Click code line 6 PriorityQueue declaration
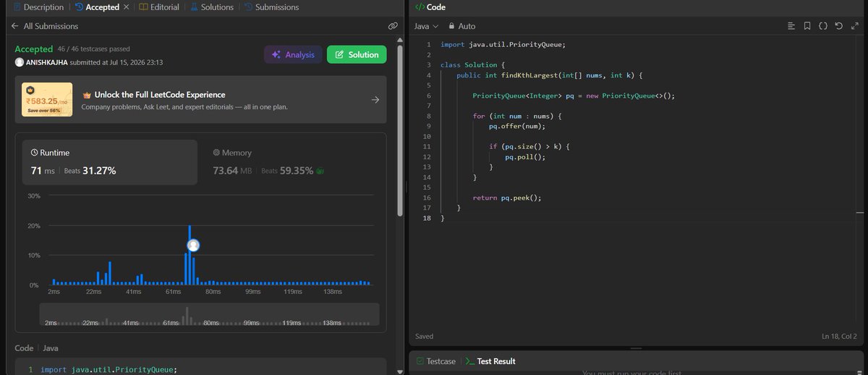The height and width of the screenshot is (375, 868). 574,96
